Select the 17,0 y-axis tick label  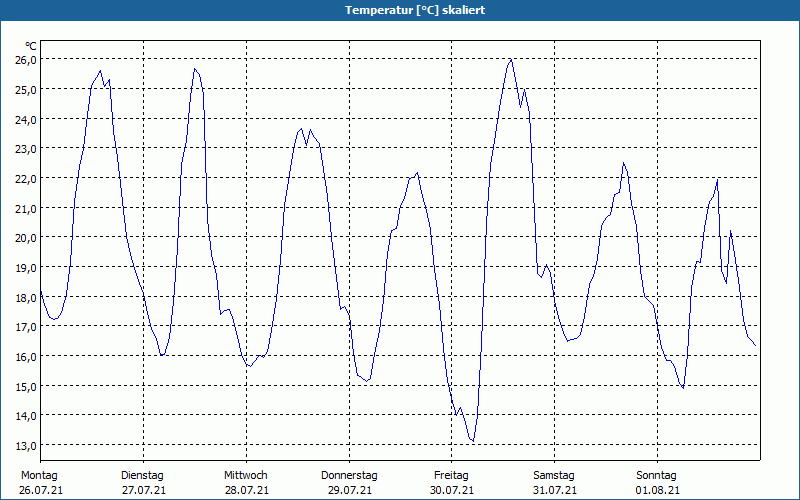click(26, 326)
